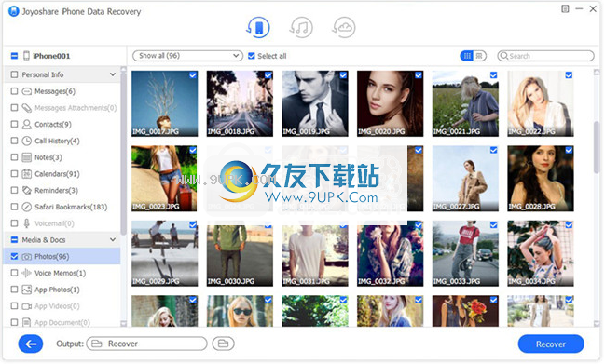Click the Joyoshare app logo icon

[x=14, y=11]
